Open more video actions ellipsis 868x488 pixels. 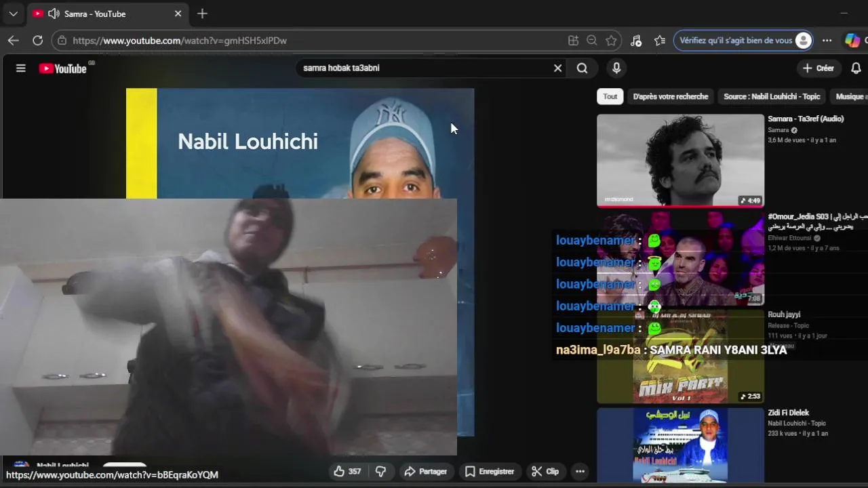pyautogui.click(x=580, y=471)
